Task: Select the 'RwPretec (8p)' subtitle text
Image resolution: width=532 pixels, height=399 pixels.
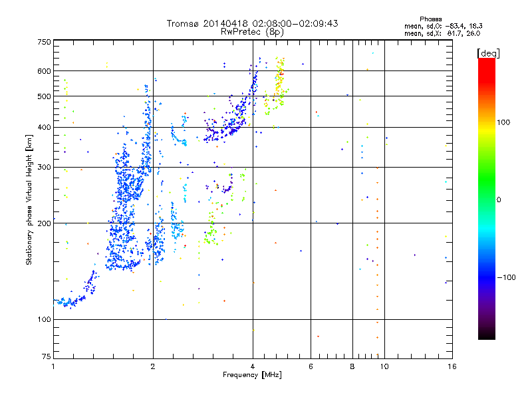Action: (x=252, y=32)
